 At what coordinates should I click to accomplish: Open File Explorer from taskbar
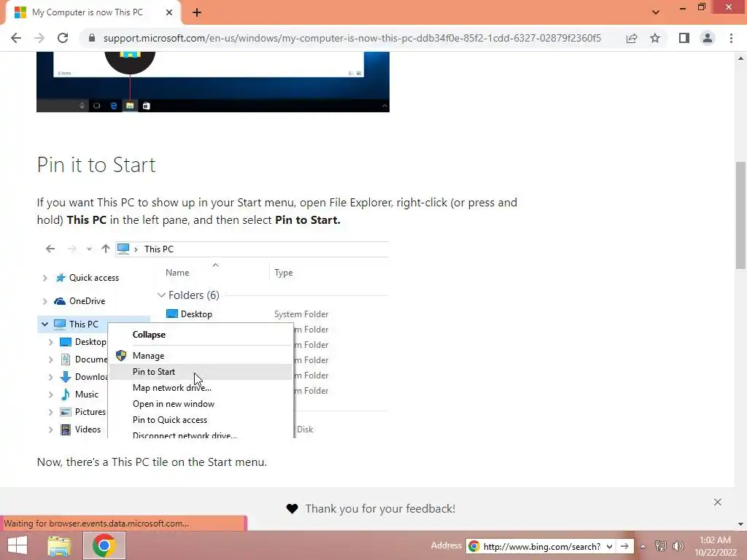(x=59, y=545)
